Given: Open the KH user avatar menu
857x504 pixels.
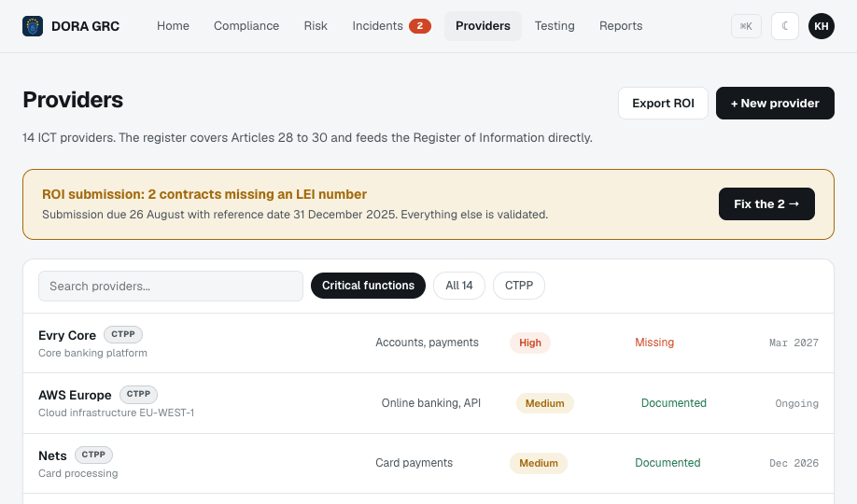Looking at the screenshot, I should 821,26.
